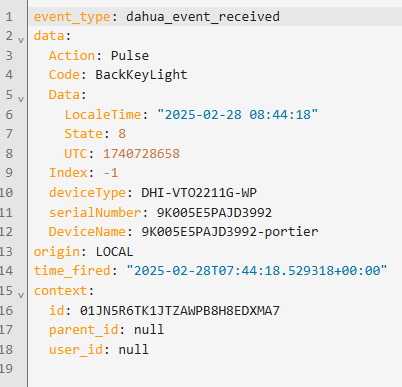Click the BackKeyLight code value
This screenshot has height=387, width=402.
[x=141, y=75]
